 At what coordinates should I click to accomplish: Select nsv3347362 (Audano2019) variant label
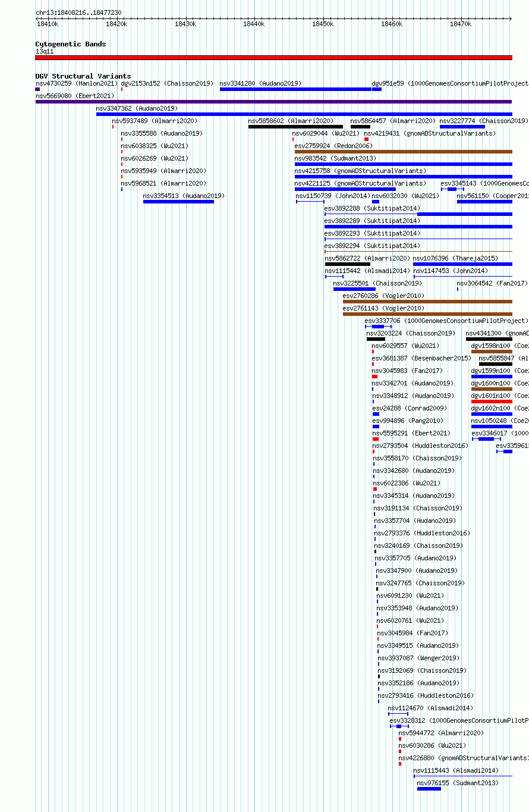click(x=137, y=108)
